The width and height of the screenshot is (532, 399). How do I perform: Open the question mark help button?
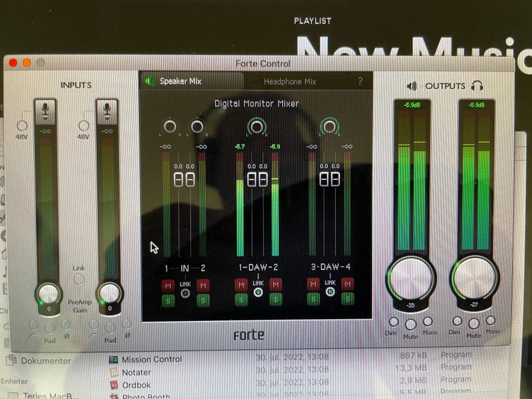point(360,81)
